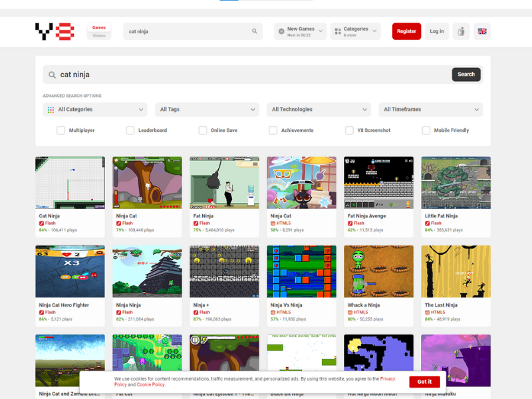
Task: Click the Flash icon under Cat Ninja
Action: (x=41, y=223)
